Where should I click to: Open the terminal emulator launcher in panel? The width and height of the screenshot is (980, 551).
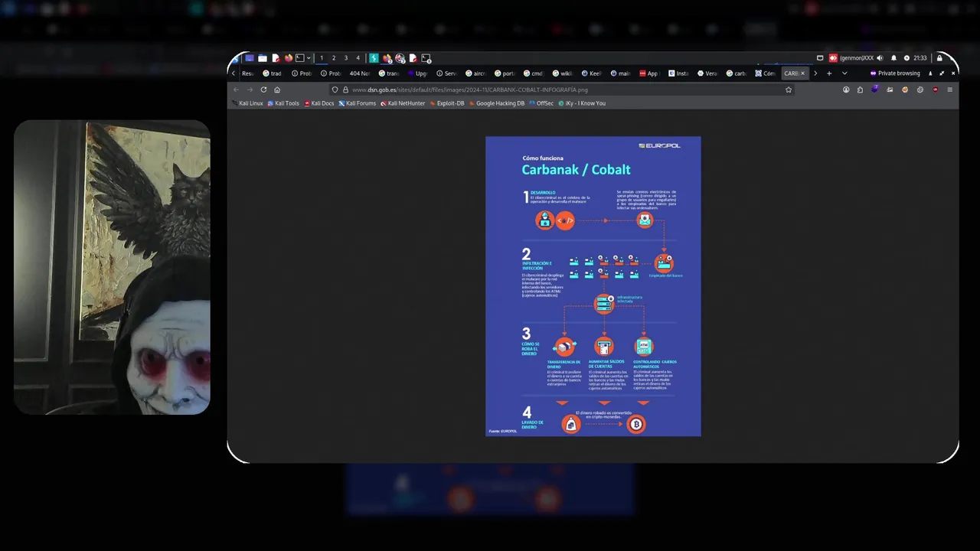299,58
